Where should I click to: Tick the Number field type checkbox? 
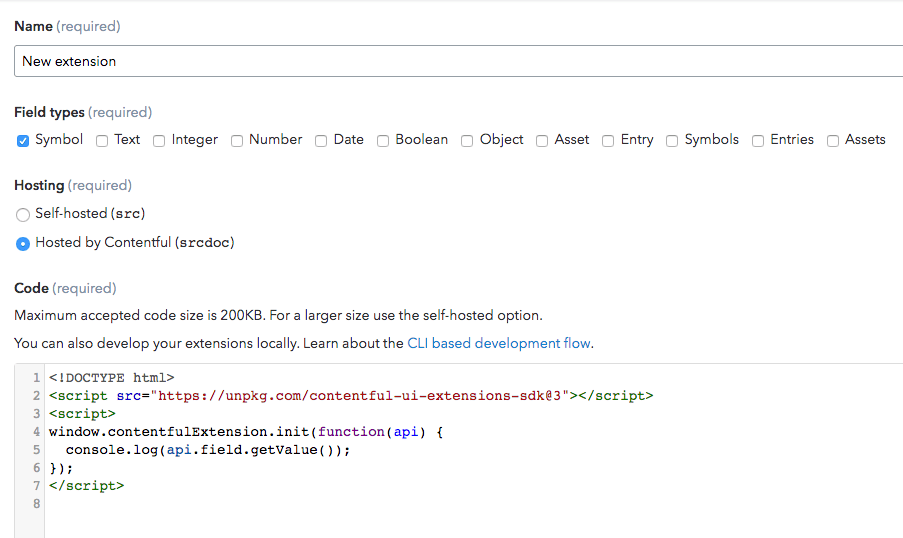pyautogui.click(x=237, y=141)
